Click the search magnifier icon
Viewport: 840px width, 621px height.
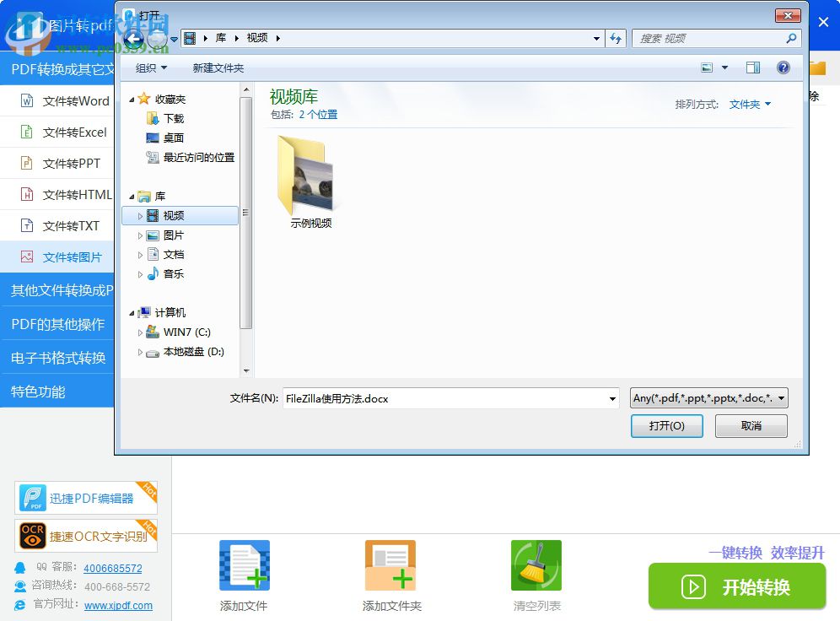[x=791, y=38]
